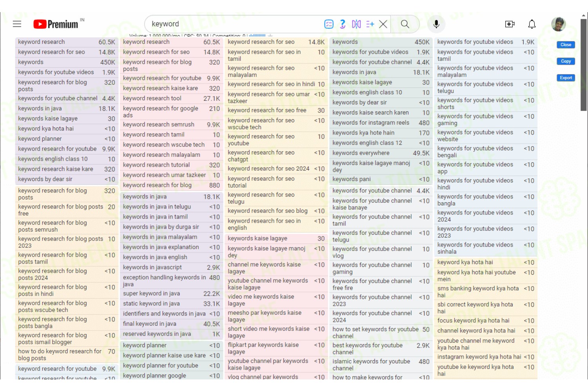Open the notifications bell

(532, 24)
